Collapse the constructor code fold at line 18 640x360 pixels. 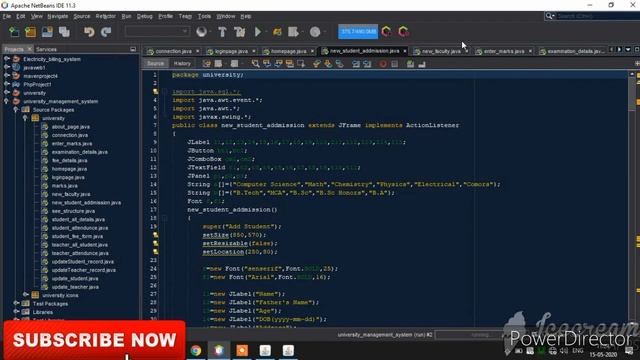click(x=165, y=218)
